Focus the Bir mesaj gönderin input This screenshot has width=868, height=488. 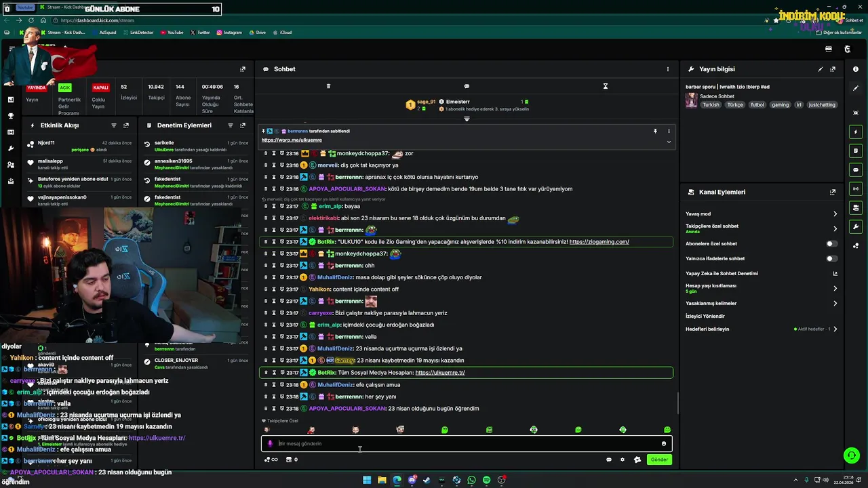click(x=467, y=443)
